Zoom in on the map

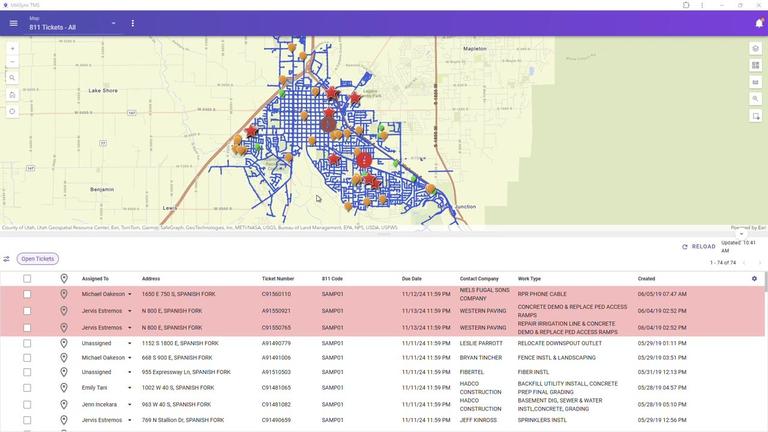pos(12,48)
